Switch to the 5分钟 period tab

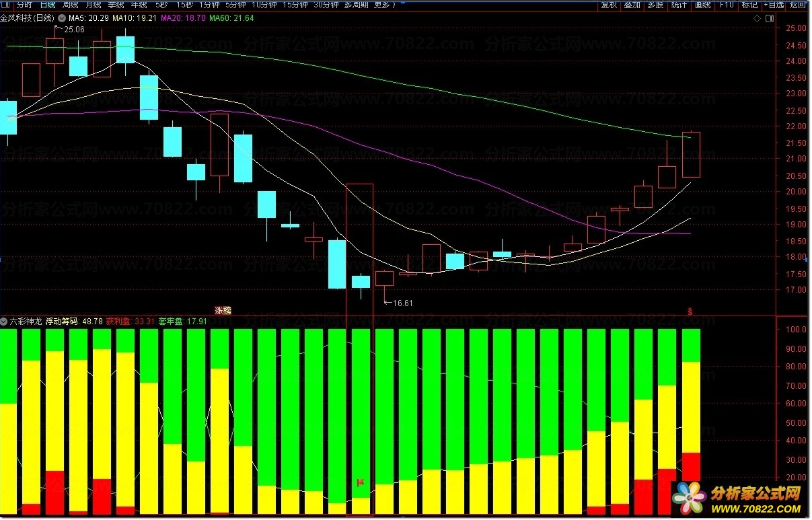(236, 5)
